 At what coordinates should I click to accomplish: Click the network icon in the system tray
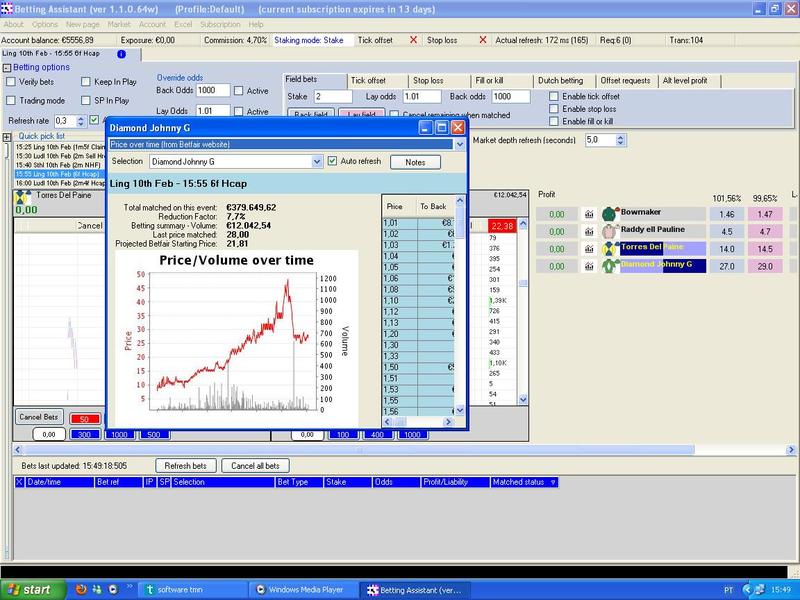click(x=760, y=590)
